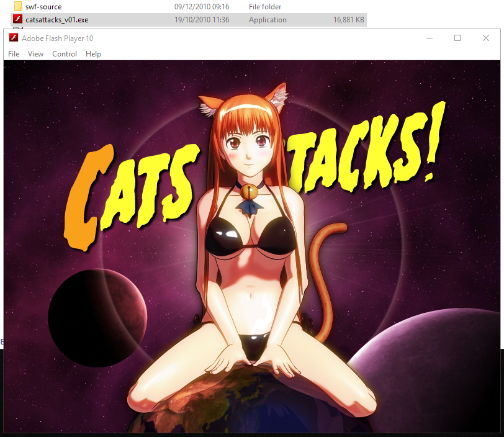Image resolution: width=504 pixels, height=437 pixels.
Task: Close the Adobe Flash Player window
Action: 486,38
